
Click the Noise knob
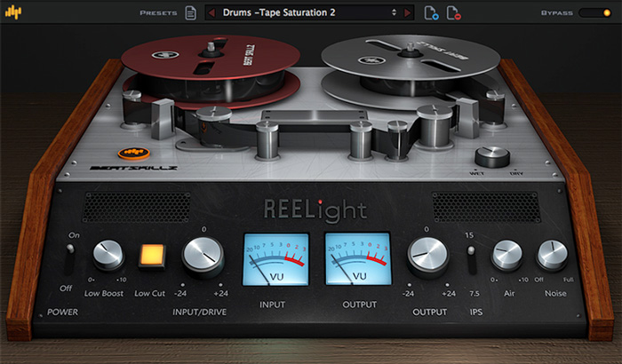(552, 256)
